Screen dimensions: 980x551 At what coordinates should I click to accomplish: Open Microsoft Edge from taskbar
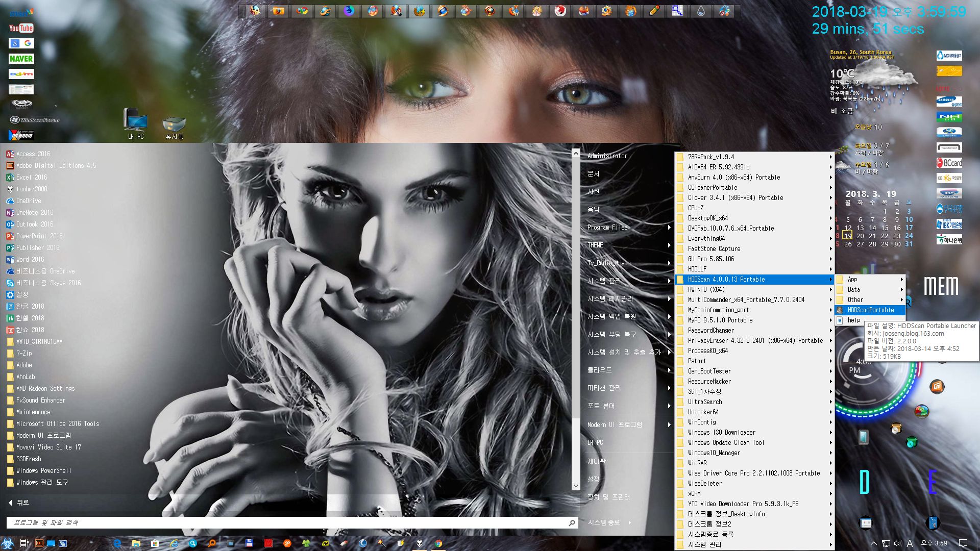tap(117, 543)
